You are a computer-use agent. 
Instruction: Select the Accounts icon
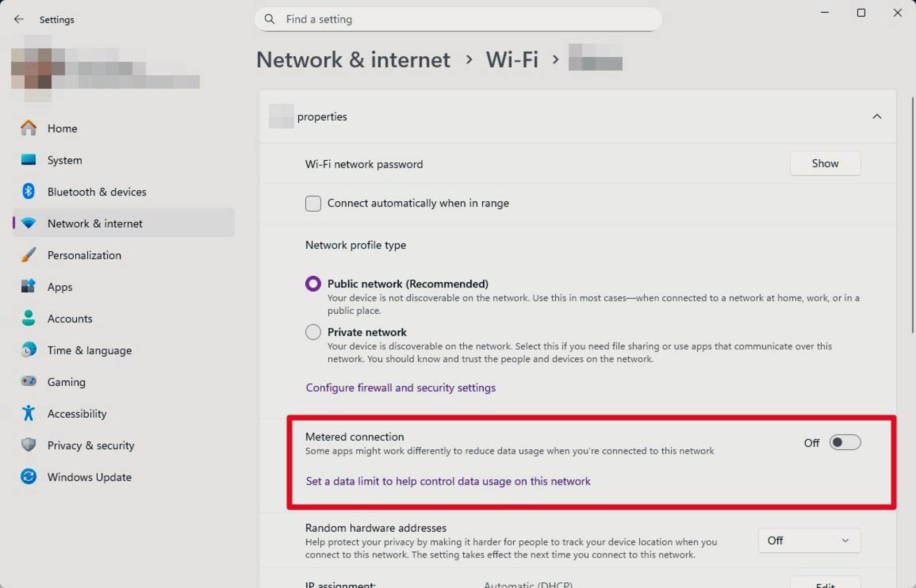coord(28,318)
